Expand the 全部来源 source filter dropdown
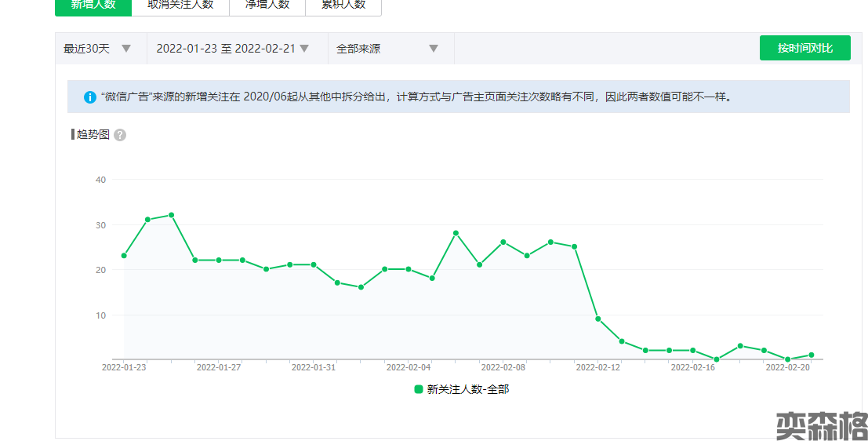868x441 pixels. pos(387,49)
